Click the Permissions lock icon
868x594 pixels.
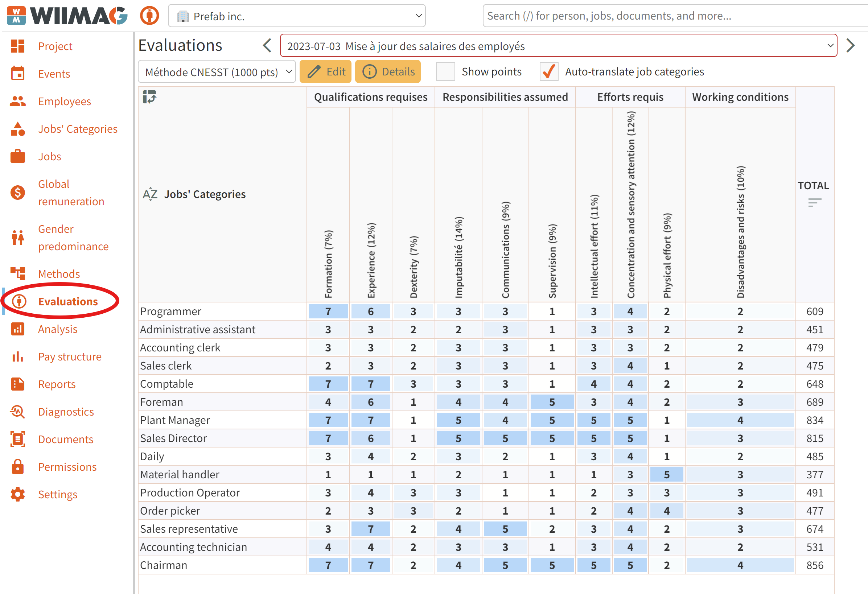point(17,466)
